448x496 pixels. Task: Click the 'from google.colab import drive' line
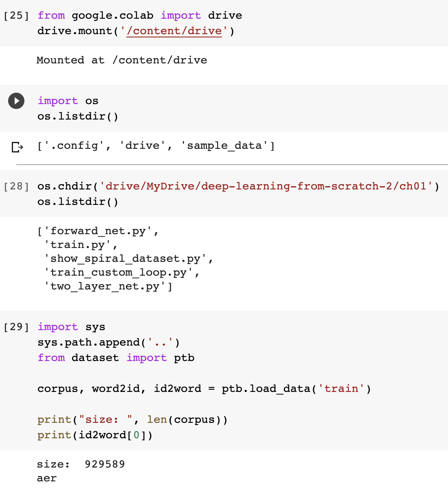coord(140,15)
